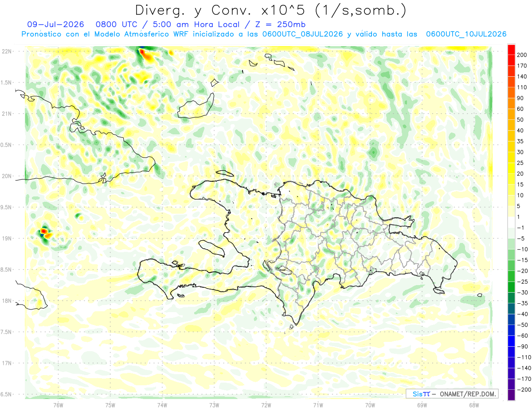
Task: Select the '73W' longitude label
Action: coord(214,405)
